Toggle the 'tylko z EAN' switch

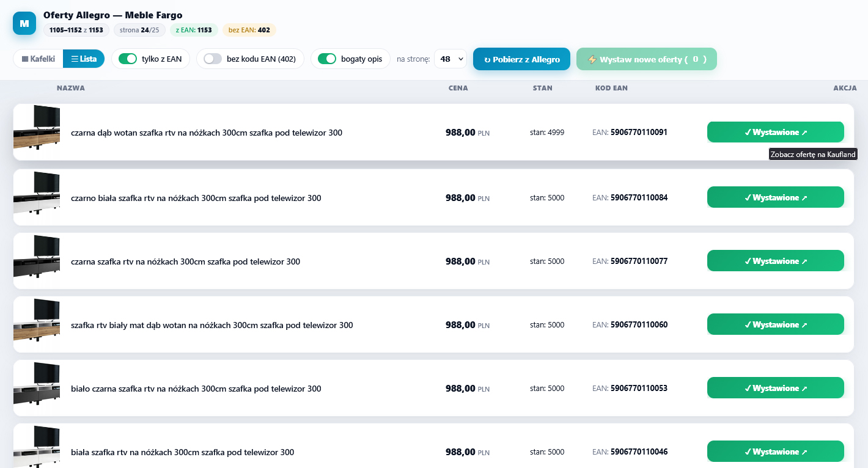128,59
